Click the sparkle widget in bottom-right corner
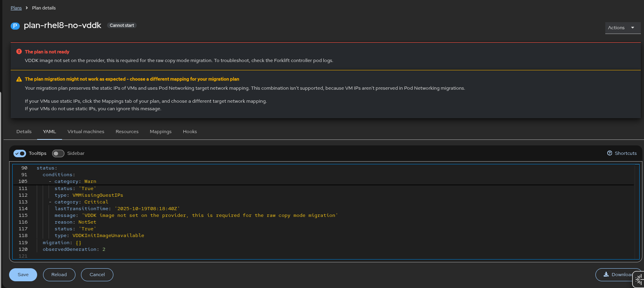Viewport: 644px width, 288px height. click(x=638, y=280)
